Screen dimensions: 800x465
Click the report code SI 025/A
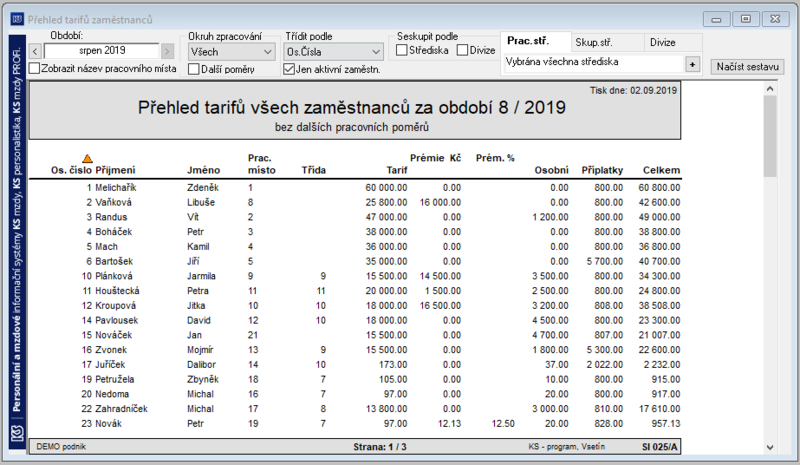(x=659, y=447)
